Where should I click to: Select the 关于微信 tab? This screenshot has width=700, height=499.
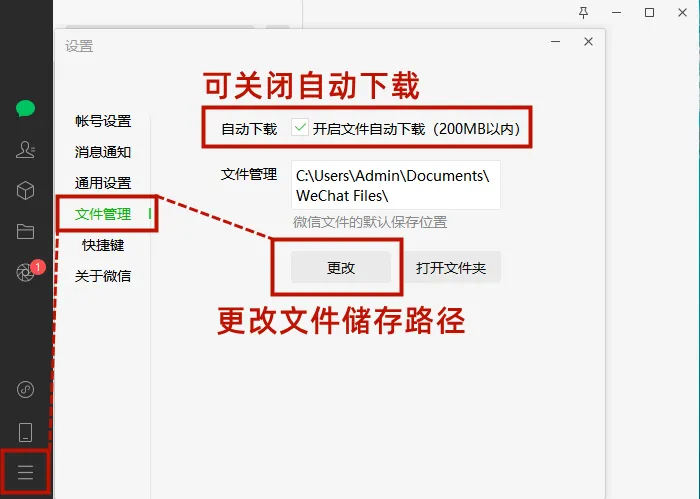click(x=103, y=276)
